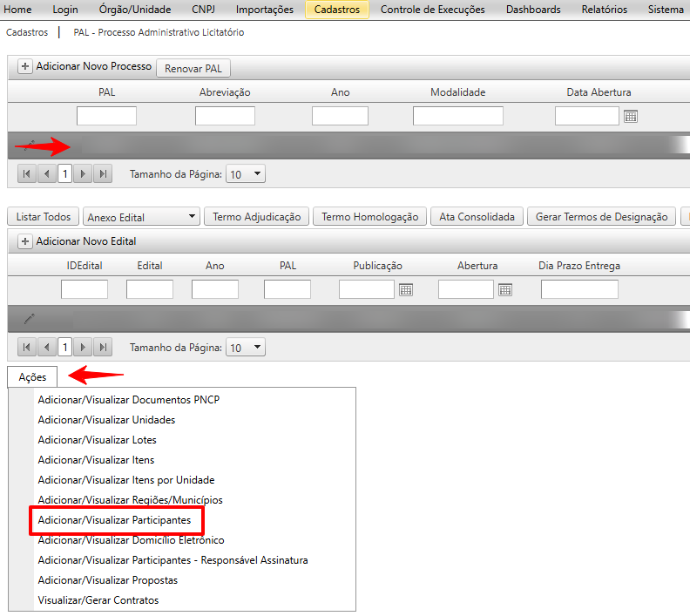Click the Termo Homologação button
Viewport: 690px width, 616px height.
(369, 217)
